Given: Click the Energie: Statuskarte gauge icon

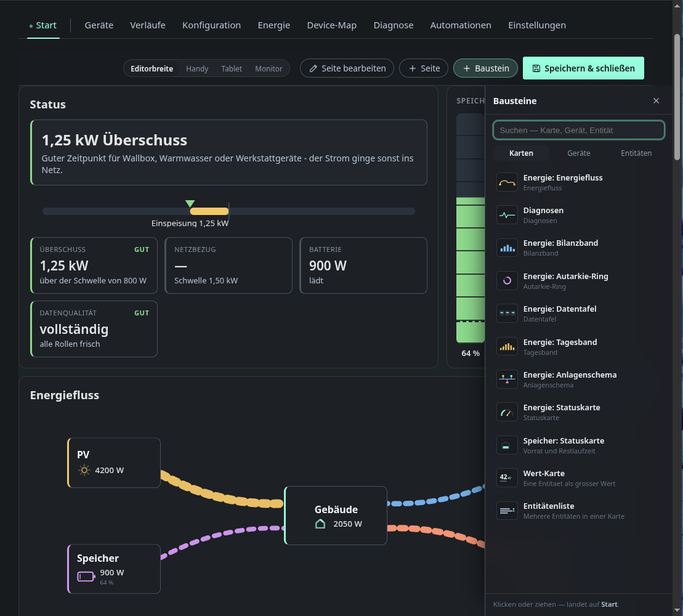Looking at the screenshot, I should point(507,412).
